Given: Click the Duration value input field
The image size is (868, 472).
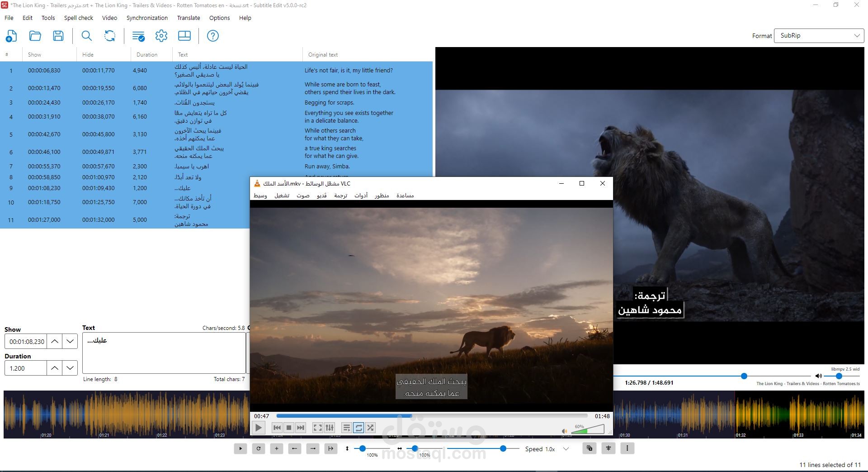Looking at the screenshot, I should click(26, 368).
